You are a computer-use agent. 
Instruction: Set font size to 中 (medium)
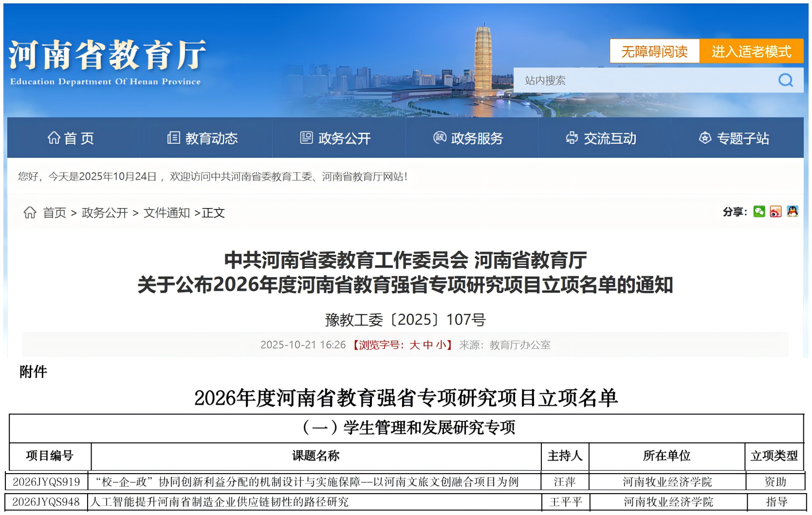pyautogui.click(x=427, y=345)
